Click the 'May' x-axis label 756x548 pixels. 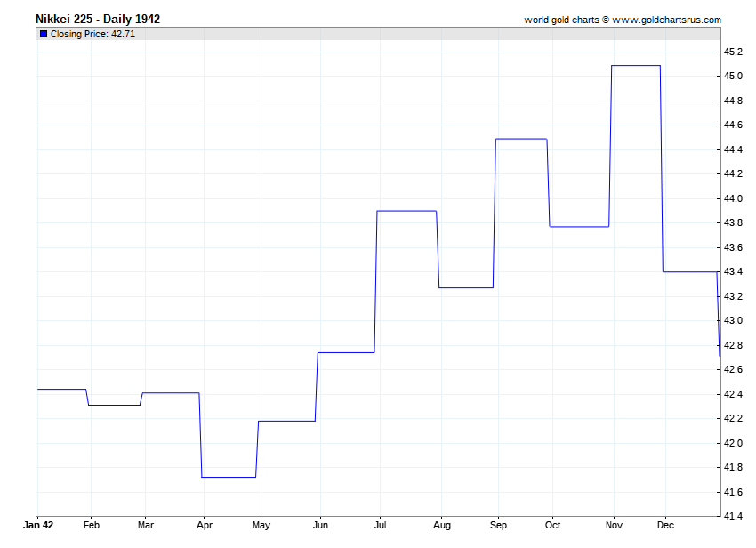pos(261,525)
